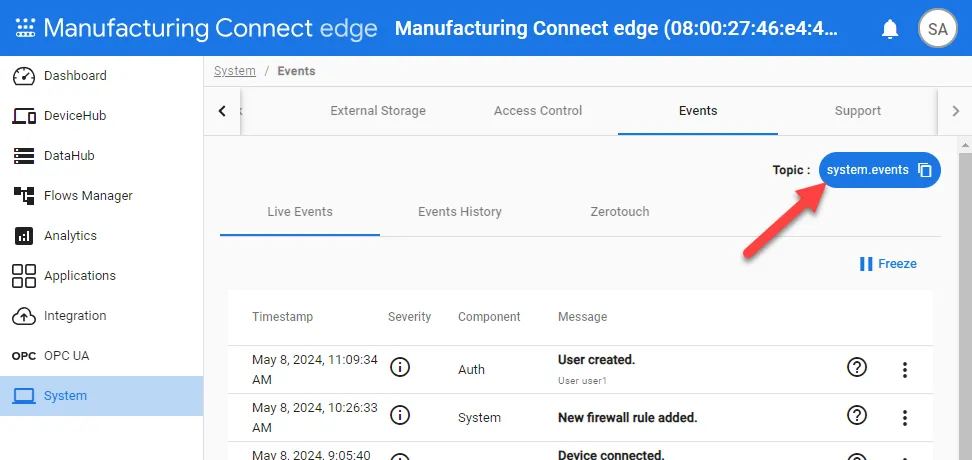Click timestamp May 8, 2024, 11:09:34 AM
The height and width of the screenshot is (460, 972).
[315, 370]
